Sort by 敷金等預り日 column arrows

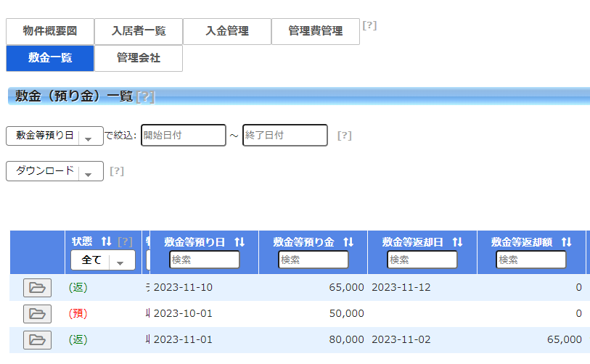[x=239, y=242]
